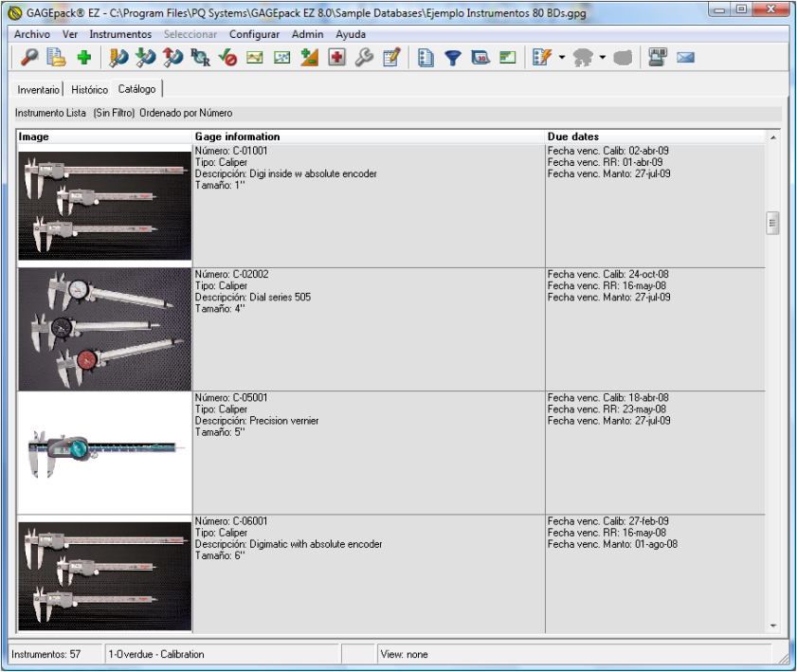Open the green line chart icon
The height and width of the screenshot is (672, 797).
point(255,57)
